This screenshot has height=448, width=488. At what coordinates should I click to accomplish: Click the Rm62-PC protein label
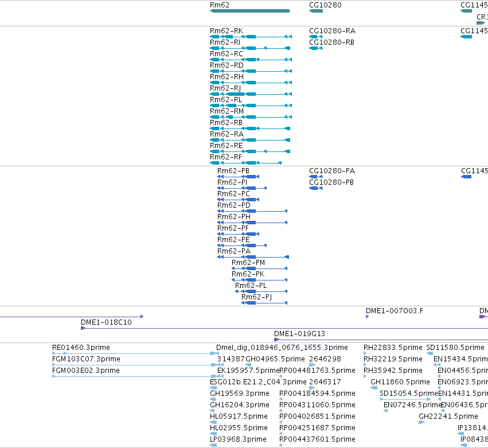point(233,194)
